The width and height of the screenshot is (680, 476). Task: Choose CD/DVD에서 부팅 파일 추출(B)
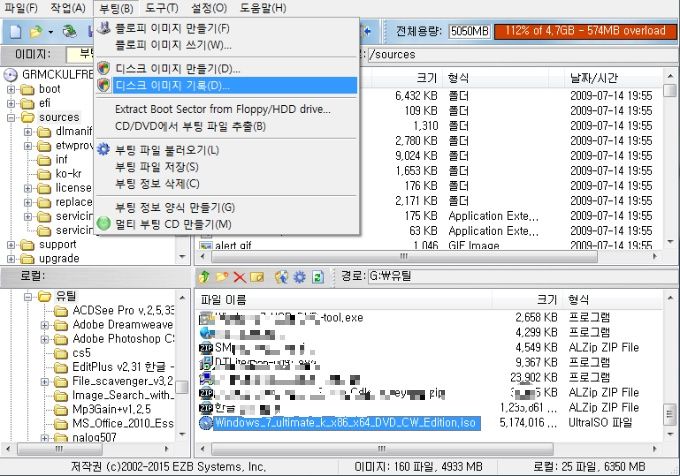(227, 127)
